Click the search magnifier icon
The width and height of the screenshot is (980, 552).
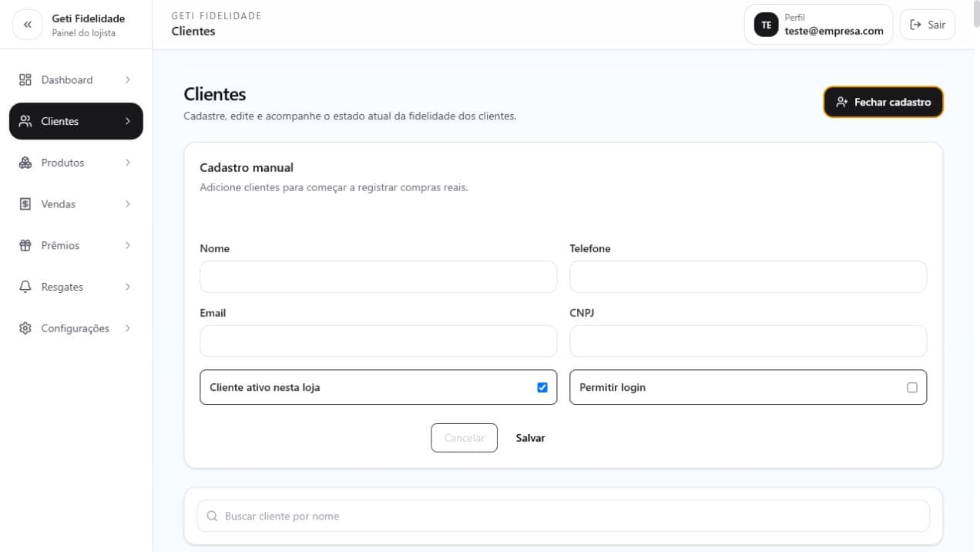coord(213,517)
